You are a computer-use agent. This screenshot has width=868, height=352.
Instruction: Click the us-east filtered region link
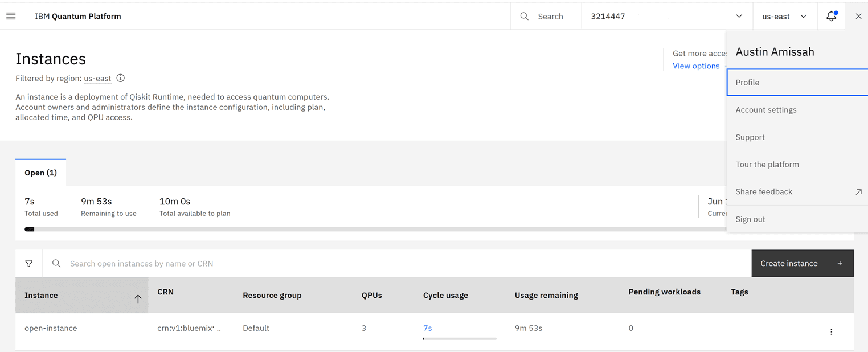pos(97,79)
